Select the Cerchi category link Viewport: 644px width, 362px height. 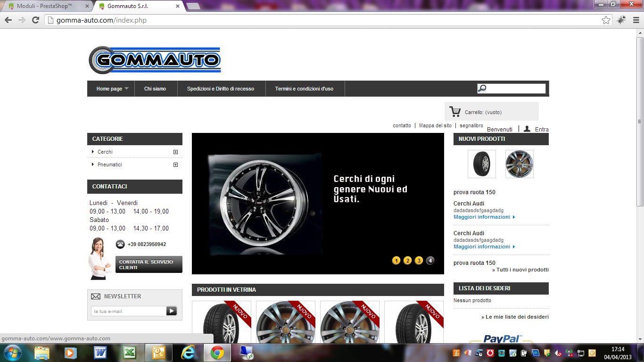pos(105,152)
